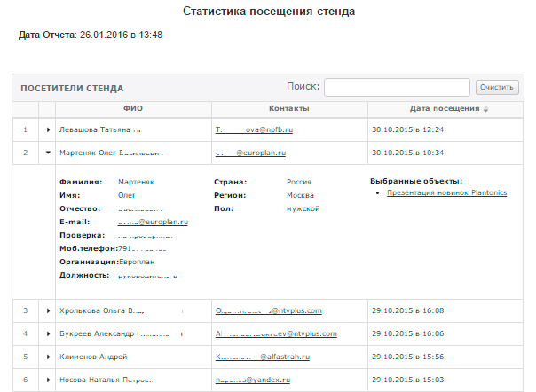Open Презентация новинок Plantonics link

pos(446,192)
